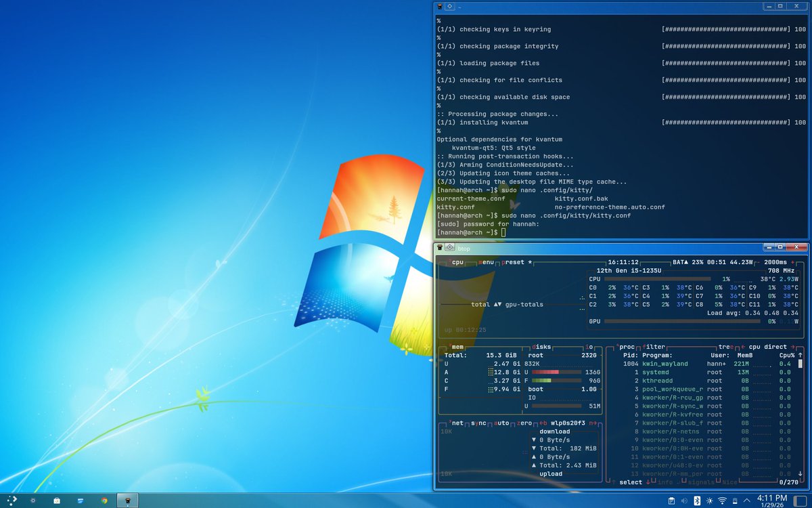Click the GPU usage meter bar
Image resolution: width=812 pixels, height=508 pixels.
(681, 321)
